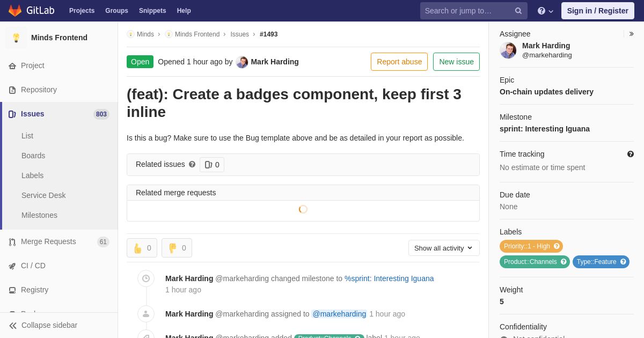Click 'sprint: Interesting Iguana' milestone in sidebar
The width and height of the screenshot is (644, 338).
(545, 129)
